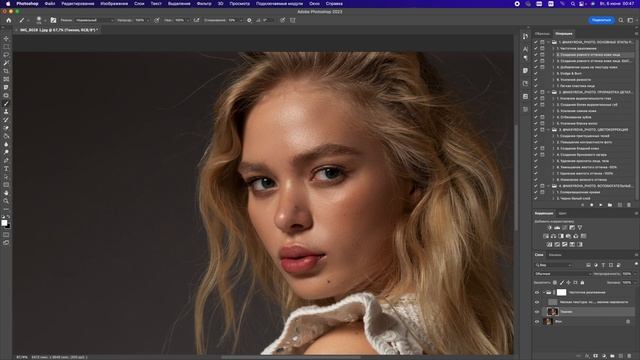Toggle lock transparent pixels
The height and width of the screenshot is (360, 640).
tap(555, 282)
